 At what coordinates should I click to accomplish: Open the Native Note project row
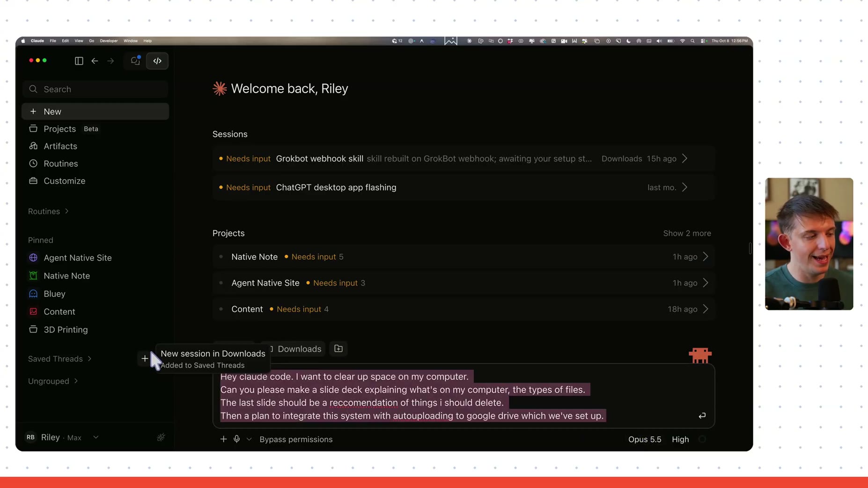[463, 257]
